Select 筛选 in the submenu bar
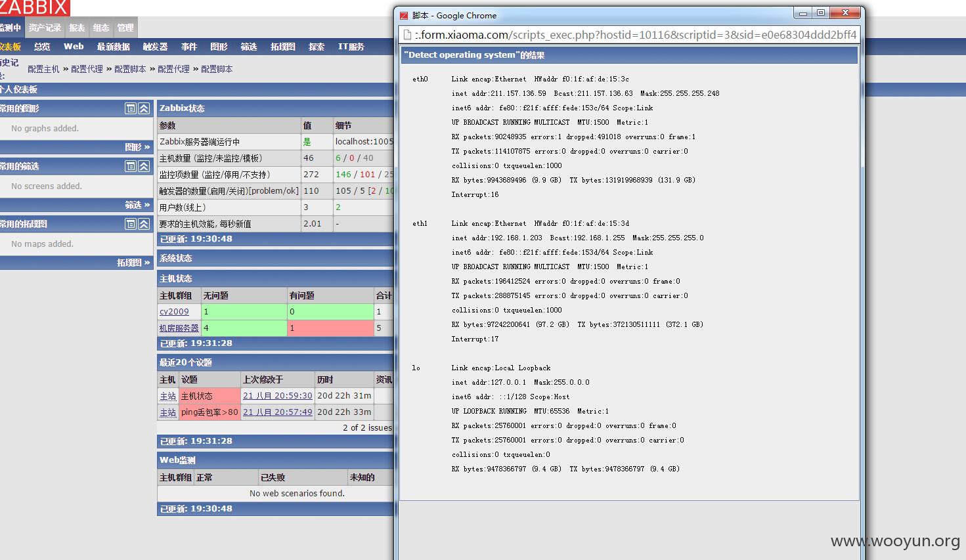The height and width of the screenshot is (560, 966). [249, 47]
